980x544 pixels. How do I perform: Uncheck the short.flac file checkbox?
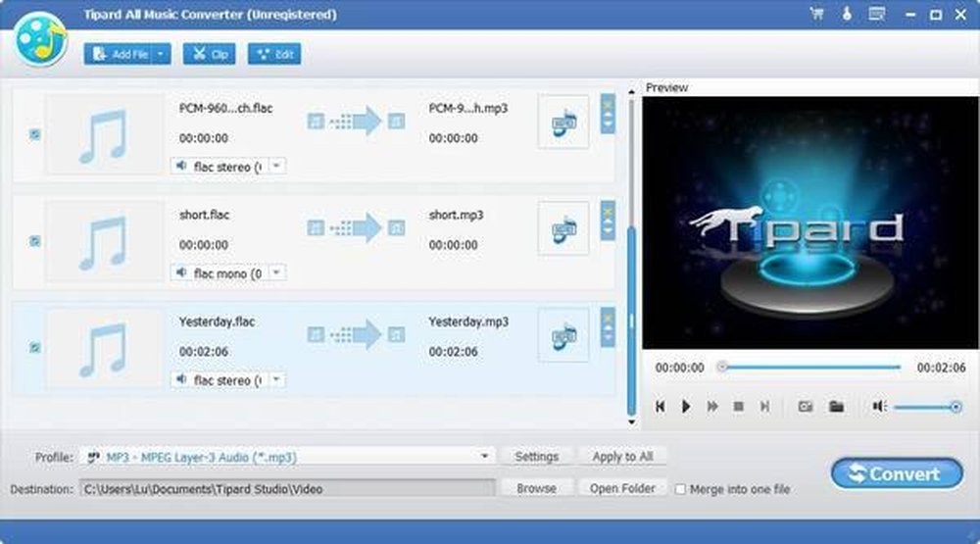click(x=35, y=241)
